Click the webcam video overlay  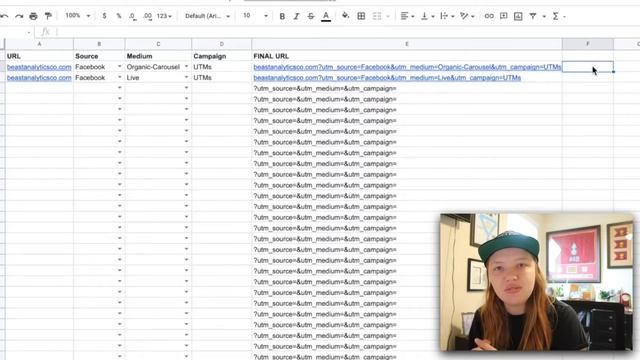[x=537, y=282]
